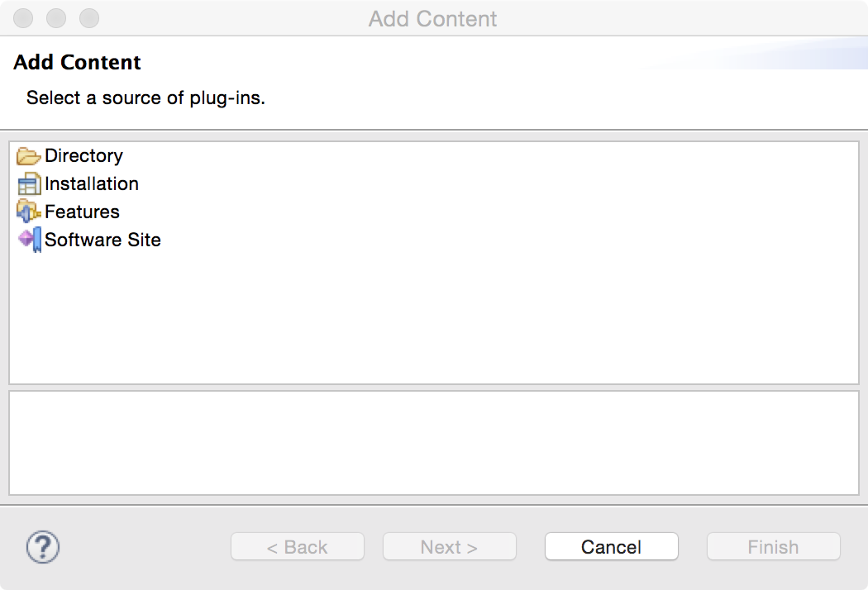The height and width of the screenshot is (590, 868).
Task: Minimize the Add Content dialog
Action: click(56, 18)
